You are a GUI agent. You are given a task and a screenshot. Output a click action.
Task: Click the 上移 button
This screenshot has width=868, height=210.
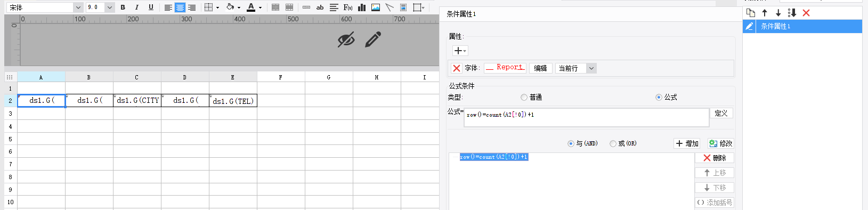click(715, 173)
